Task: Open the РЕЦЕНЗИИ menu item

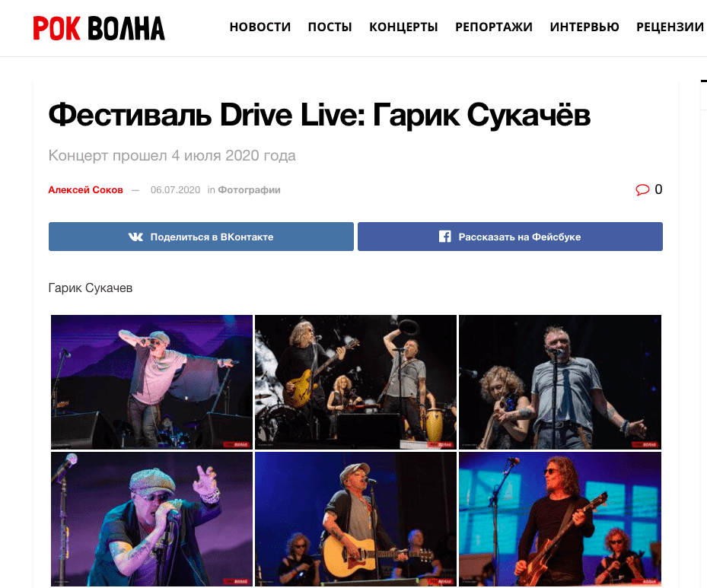Action: 670,27
